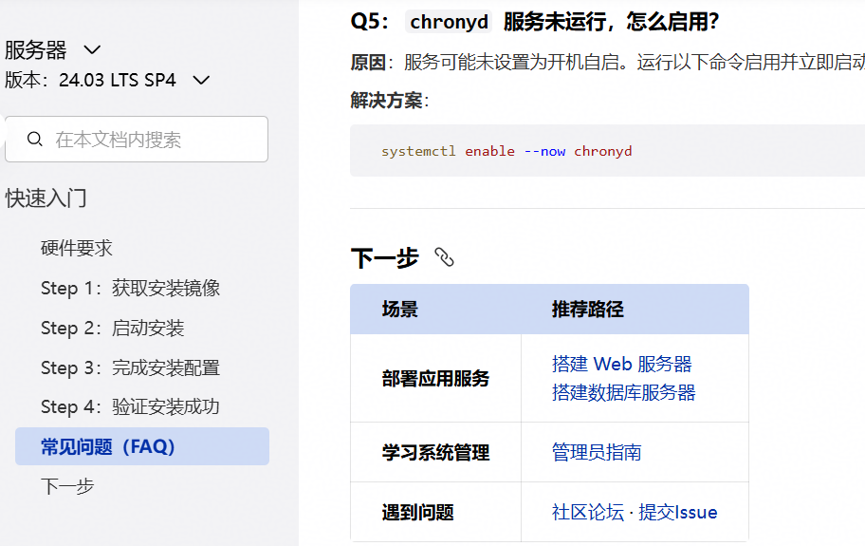Click the 部署应用服务 table cell
Viewport: 865px width, 546px height.
click(x=436, y=378)
